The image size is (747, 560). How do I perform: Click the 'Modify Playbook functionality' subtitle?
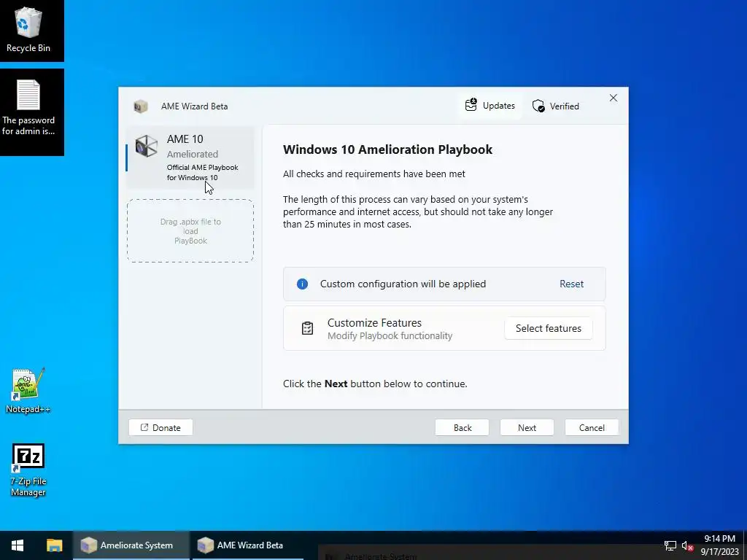(390, 335)
